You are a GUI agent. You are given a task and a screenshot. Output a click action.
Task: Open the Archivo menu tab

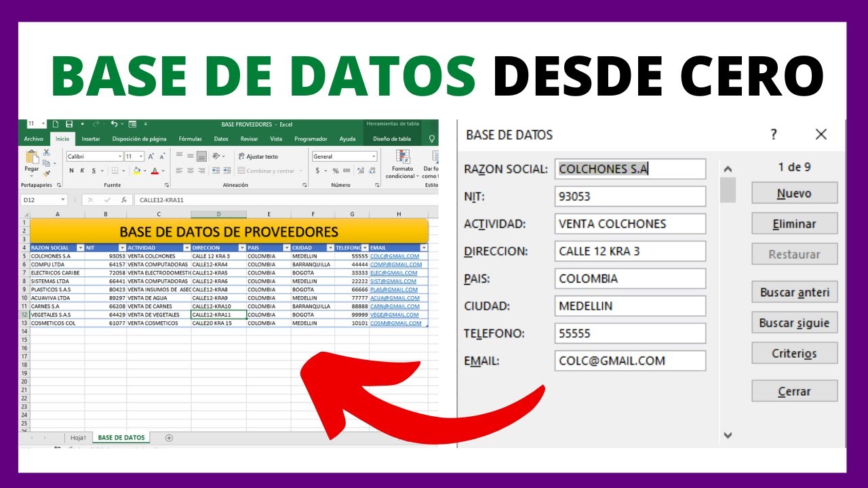34,139
